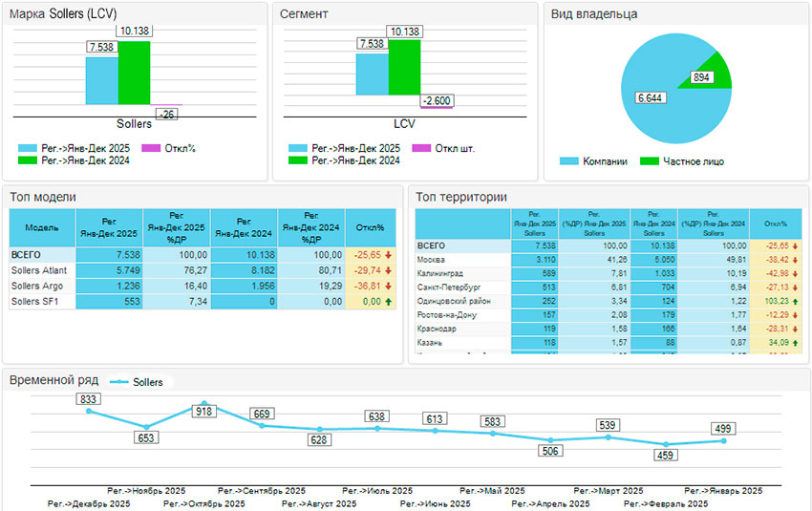Click green up arrow in Одинцовский район row
This screenshot has height=511, width=812.
coord(795,300)
